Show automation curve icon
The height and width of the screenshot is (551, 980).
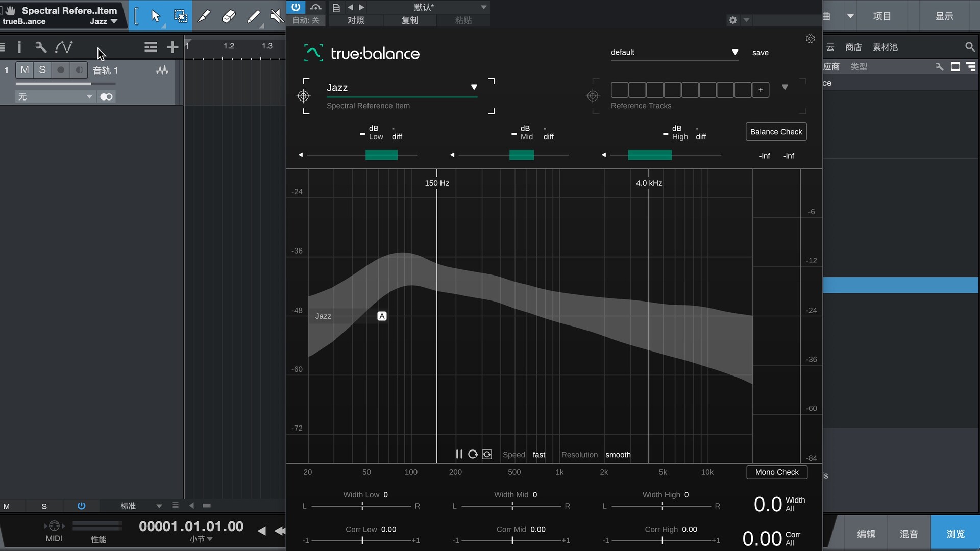[x=64, y=47]
